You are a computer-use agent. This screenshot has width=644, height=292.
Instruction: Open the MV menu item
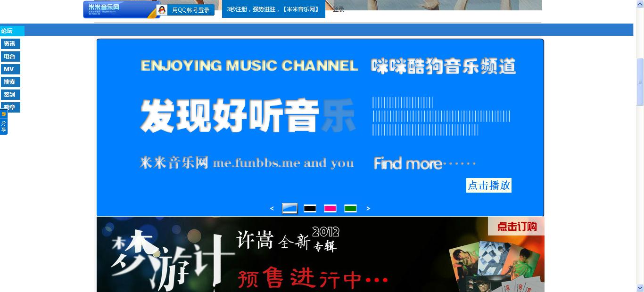tap(10, 69)
